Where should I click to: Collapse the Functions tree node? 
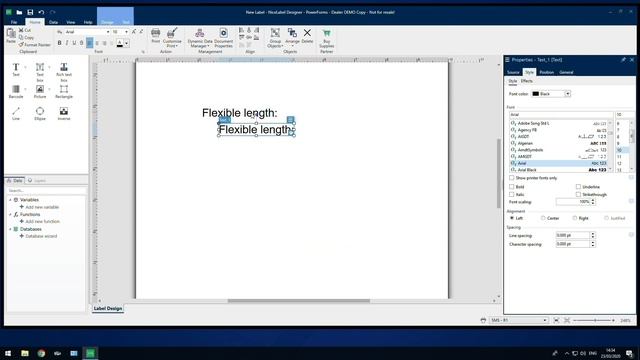(10, 214)
